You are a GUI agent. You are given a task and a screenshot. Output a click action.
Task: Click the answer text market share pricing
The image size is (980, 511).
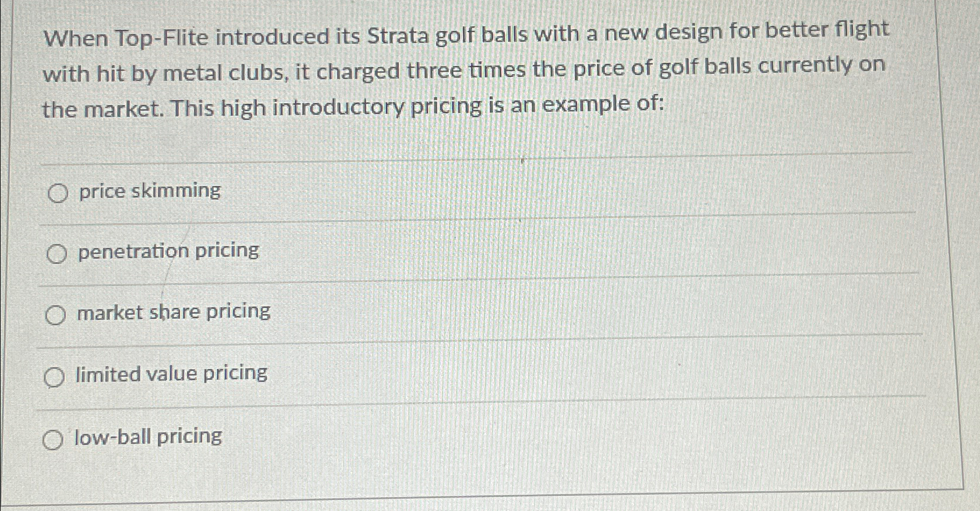point(173,313)
